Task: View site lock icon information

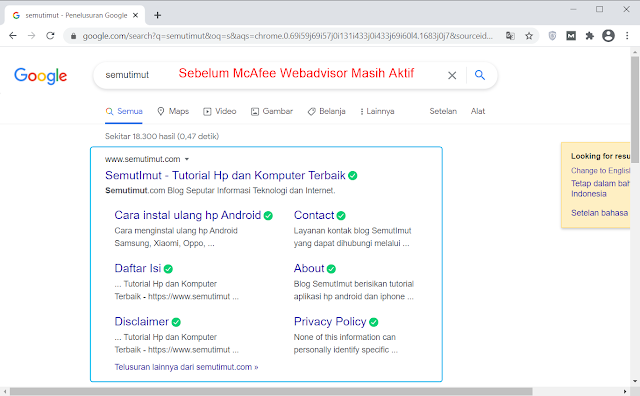Action: pyautogui.click(x=73, y=36)
